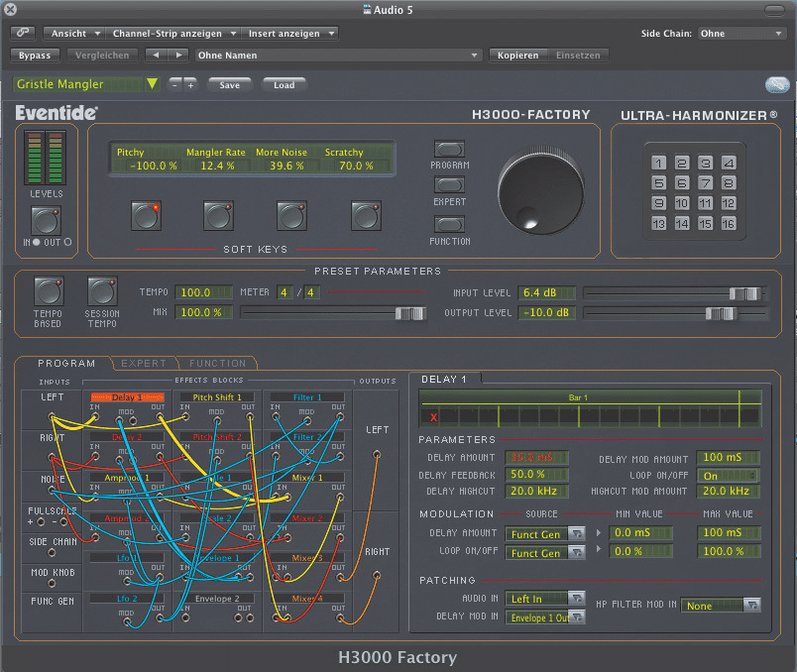The width and height of the screenshot is (797, 672).
Task: Open the Gristle Mangler preset list
Action: click(86, 84)
